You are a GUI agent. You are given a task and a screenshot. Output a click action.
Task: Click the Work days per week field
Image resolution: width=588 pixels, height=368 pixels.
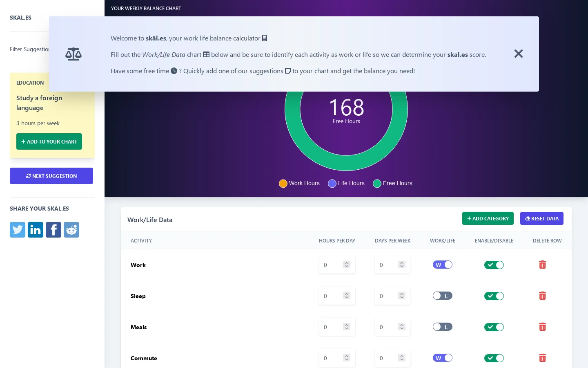tap(392, 265)
